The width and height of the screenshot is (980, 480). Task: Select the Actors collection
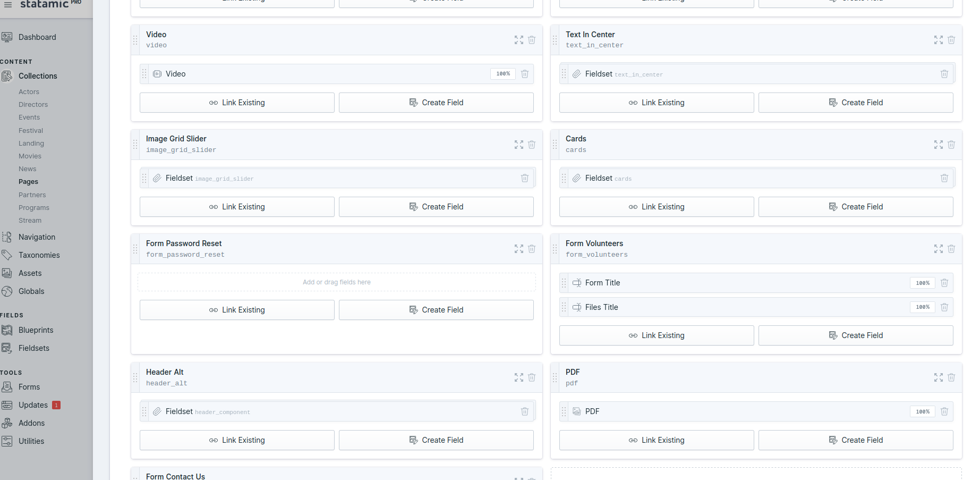pos(29,92)
